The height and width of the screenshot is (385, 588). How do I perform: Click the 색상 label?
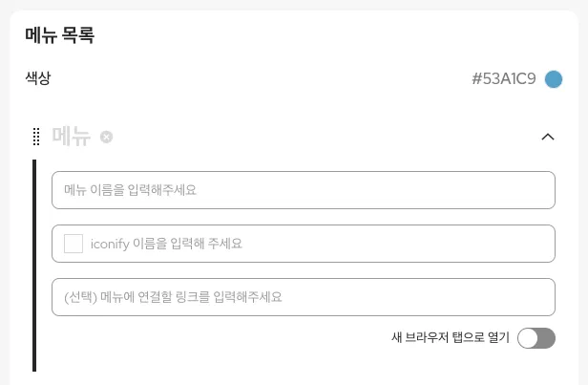click(x=38, y=78)
